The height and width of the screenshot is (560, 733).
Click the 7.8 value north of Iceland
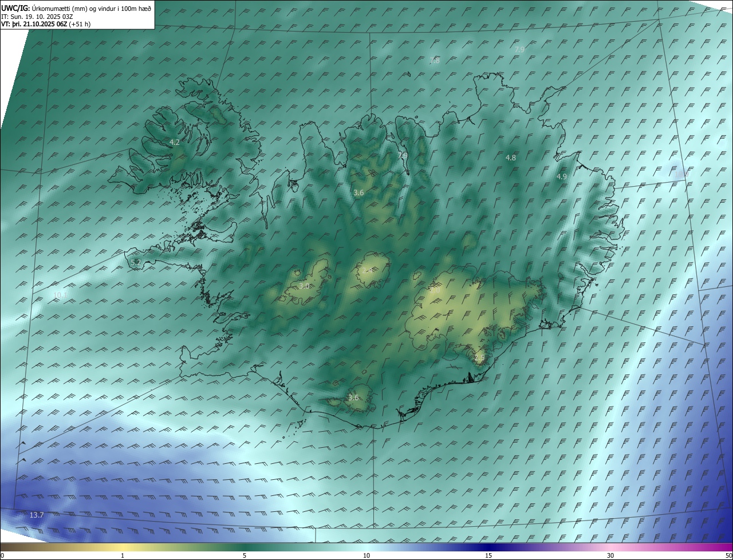coord(435,61)
